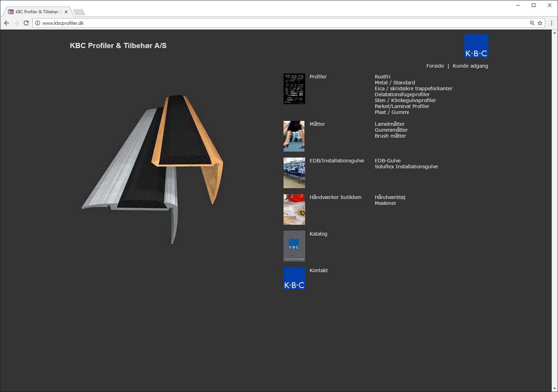Select Sten / Klinkegulvsprofiler link

pos(405,100)
